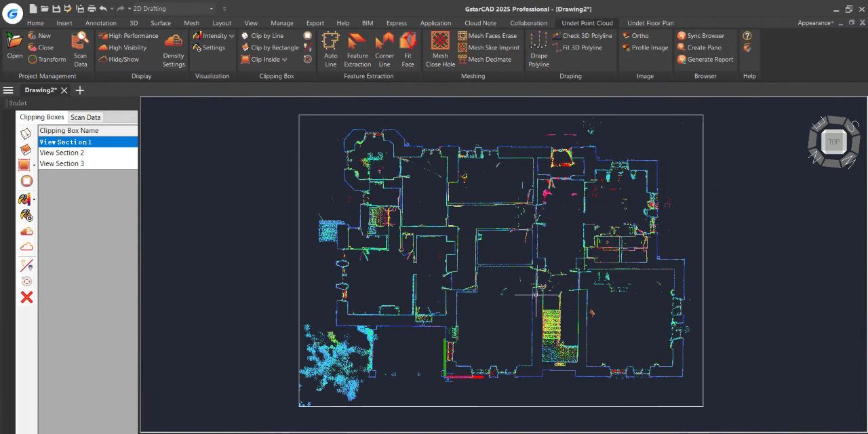Start the Drape Polyline tool
Screen dimensions: 868x434
click(539, 50)
